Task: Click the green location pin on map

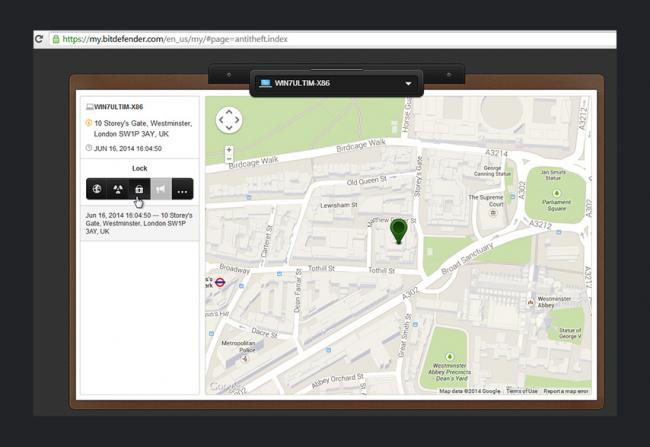Action: click(399, 232)
